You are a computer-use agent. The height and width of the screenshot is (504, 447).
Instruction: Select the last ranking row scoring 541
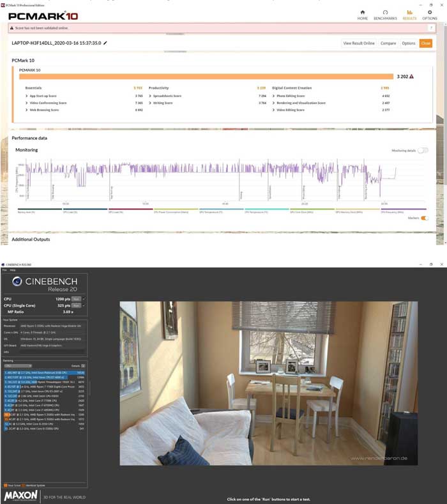coord(44,429)
